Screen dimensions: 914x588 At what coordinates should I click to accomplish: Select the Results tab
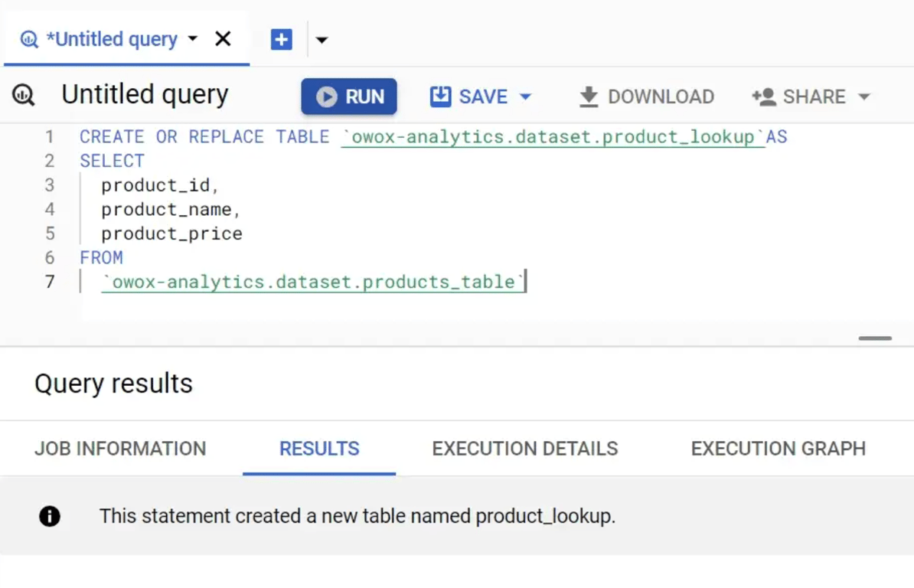pos(319,449)
